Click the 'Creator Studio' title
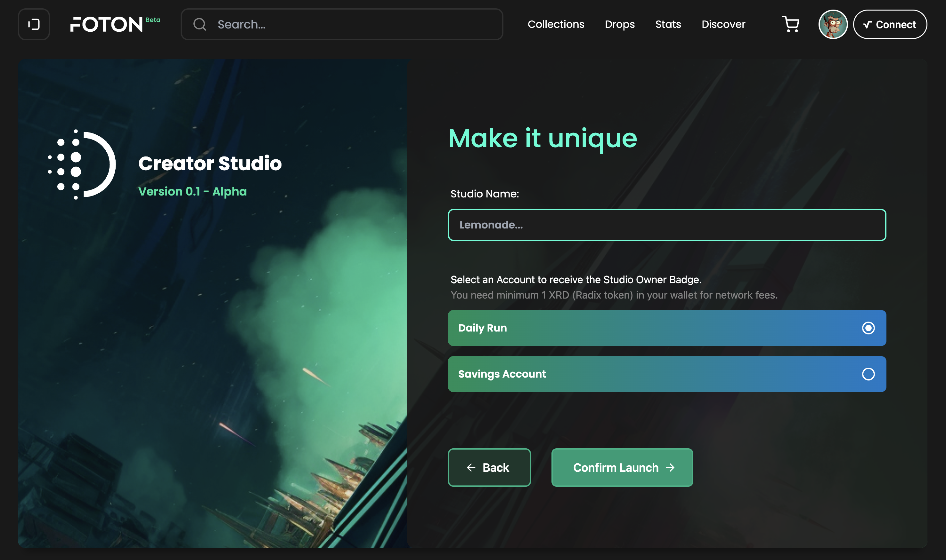Viewport: 946px width, 560px height. [210, 164]
